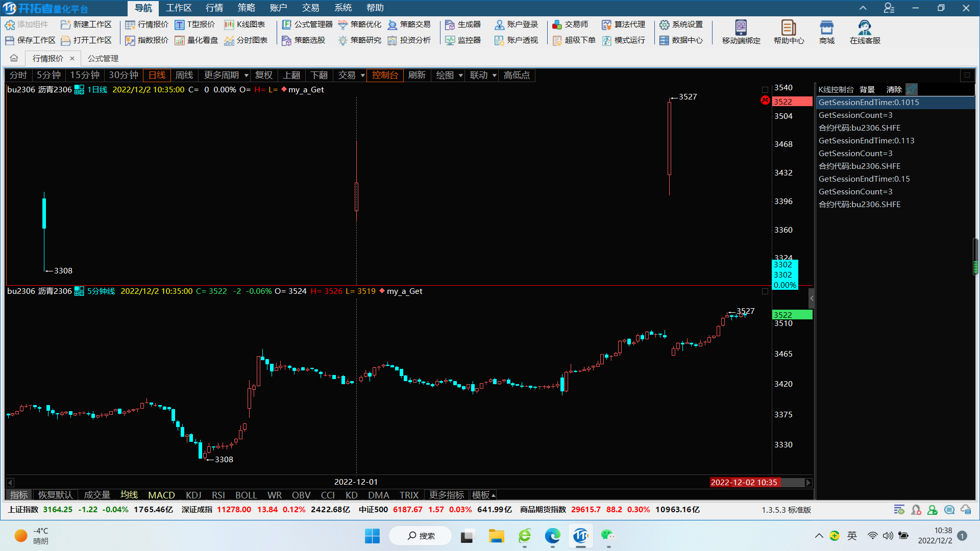980x551 pixels.
Task: Go to home tab icon
Action: click(14, 58)
